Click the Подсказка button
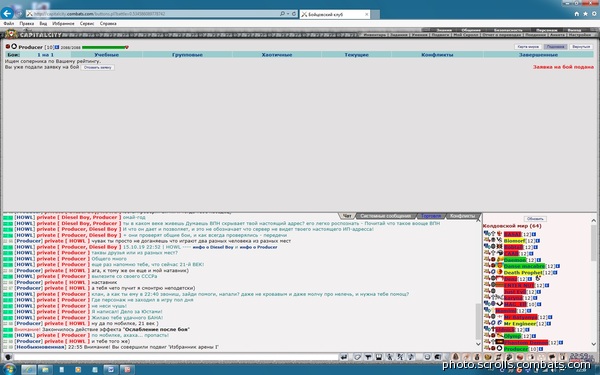 point(555,47)
